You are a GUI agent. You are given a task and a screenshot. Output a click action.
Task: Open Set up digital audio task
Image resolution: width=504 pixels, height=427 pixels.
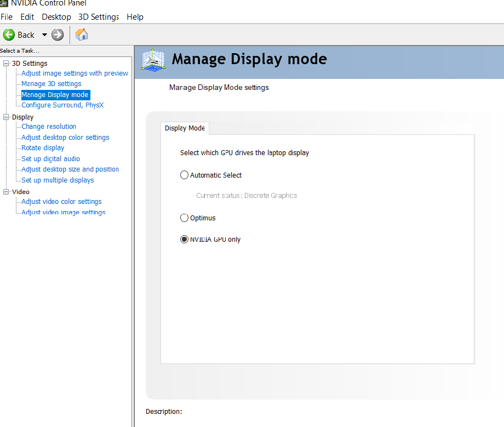click(x=50, y=159)
